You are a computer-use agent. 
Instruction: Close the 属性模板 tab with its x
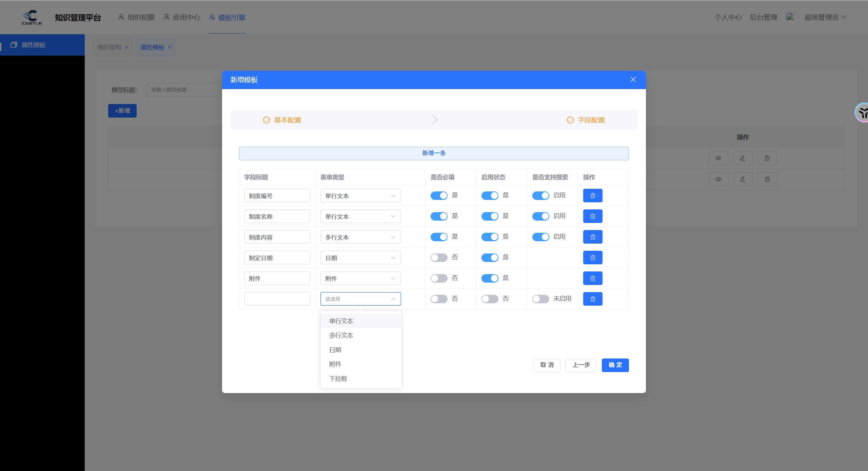170,47
